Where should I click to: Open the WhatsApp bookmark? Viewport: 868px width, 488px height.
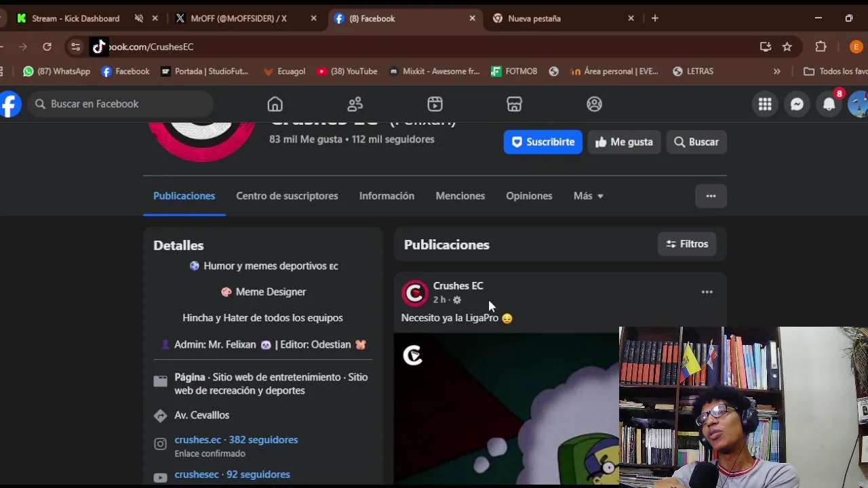(x=56, y=71)
